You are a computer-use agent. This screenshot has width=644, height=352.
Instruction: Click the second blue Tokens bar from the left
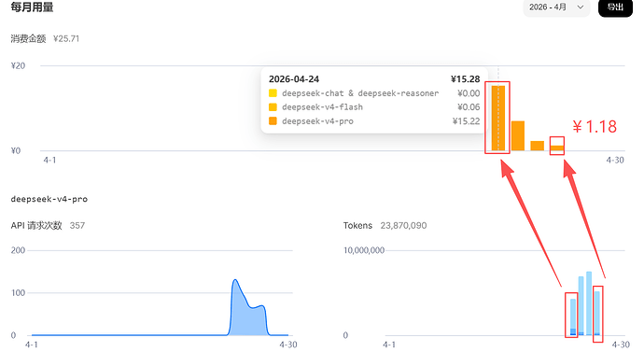click(581, 306)
